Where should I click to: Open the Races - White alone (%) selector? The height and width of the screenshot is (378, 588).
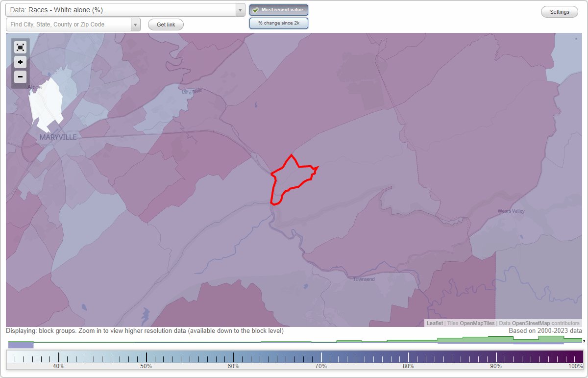[x=122, y=9]
